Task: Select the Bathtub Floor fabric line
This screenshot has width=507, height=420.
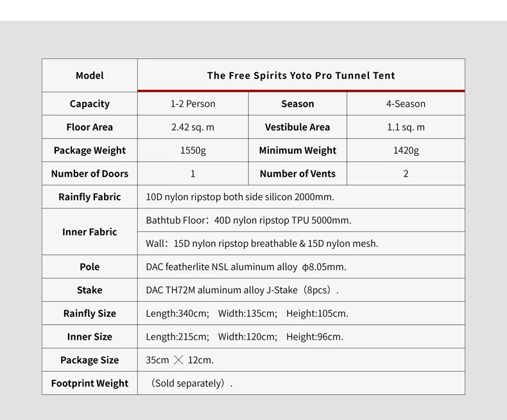Action: click(x=248, y=220)
